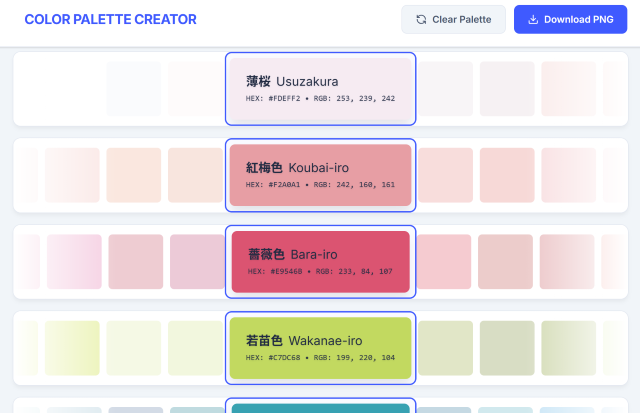The image size is (640, 413).
Task: Click the RGB: 233, 84, 107 text
Action: (x=354, y=271)
